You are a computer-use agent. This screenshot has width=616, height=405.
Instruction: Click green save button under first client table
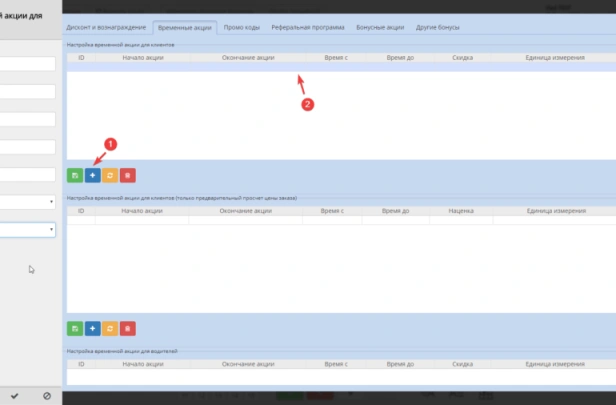point(75,175)
